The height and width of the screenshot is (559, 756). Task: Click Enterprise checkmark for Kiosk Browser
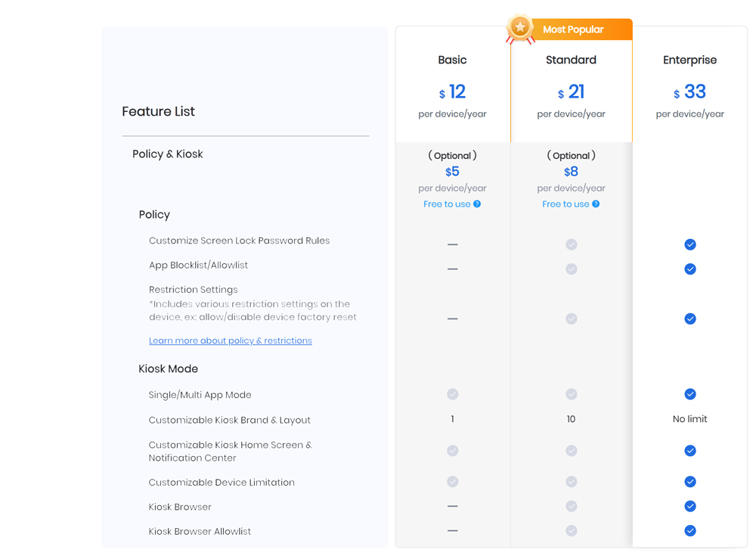[689, 506]
